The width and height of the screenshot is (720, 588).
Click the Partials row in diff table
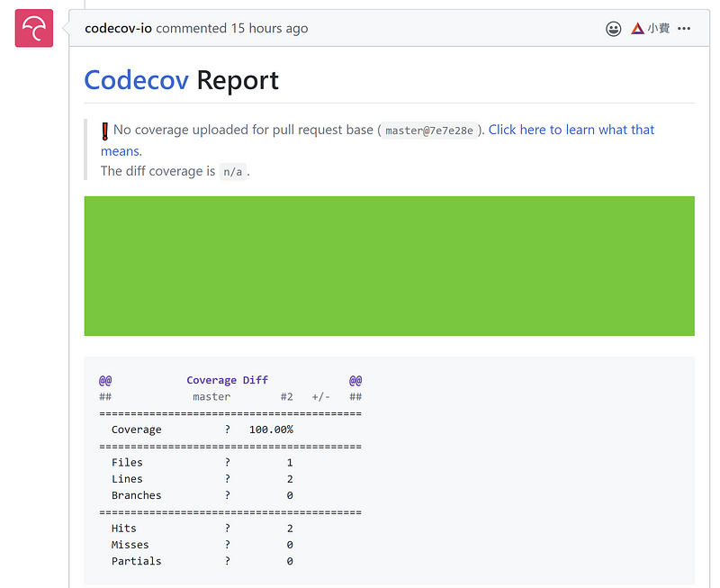click(136, 561)
